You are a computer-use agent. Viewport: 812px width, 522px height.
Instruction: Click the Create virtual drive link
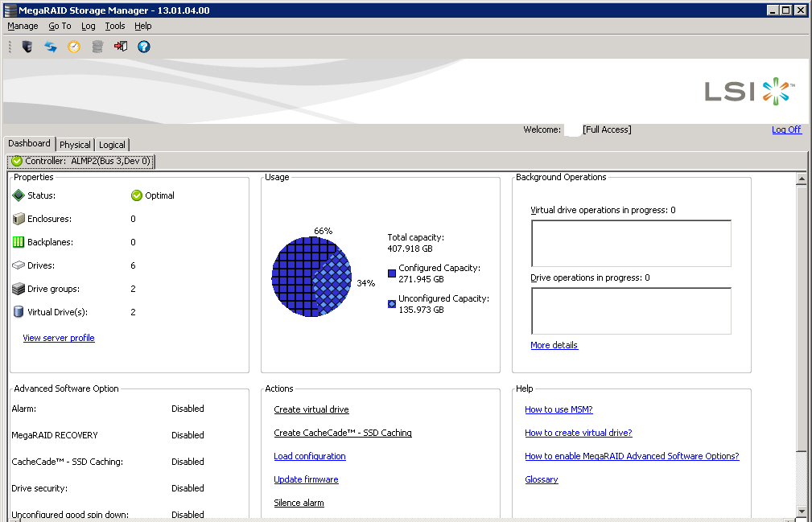point(311,409)
